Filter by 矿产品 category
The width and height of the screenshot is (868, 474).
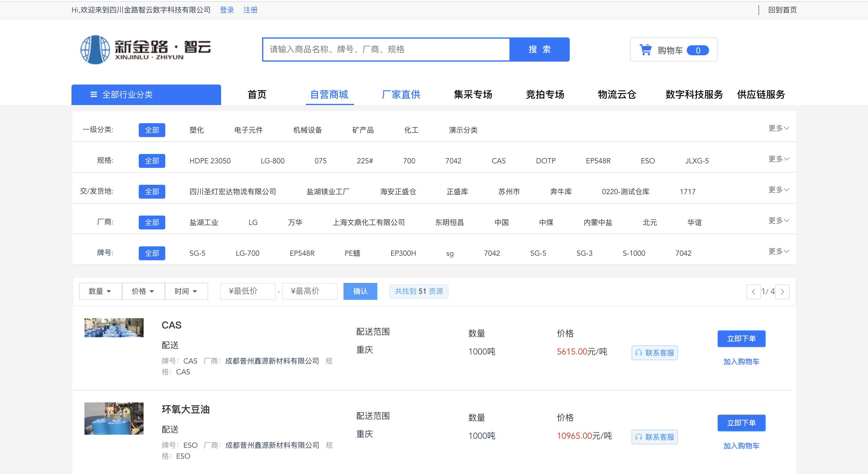point(363,130)
